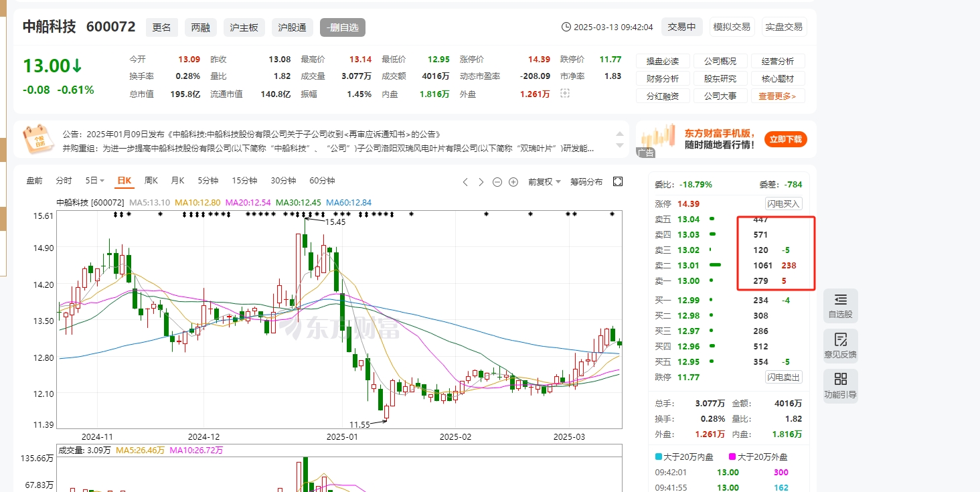Click 大于20万外盘 magenta legend swatch
Viewport: 980px width, 492px height.
point(732,457)
